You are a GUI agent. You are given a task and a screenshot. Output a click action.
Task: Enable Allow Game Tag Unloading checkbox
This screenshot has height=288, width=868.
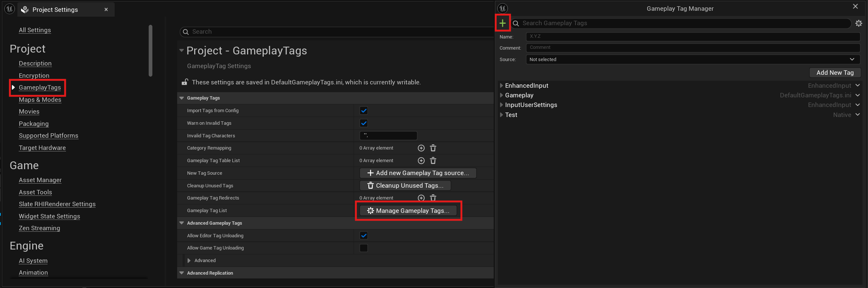tap(364, 248)
